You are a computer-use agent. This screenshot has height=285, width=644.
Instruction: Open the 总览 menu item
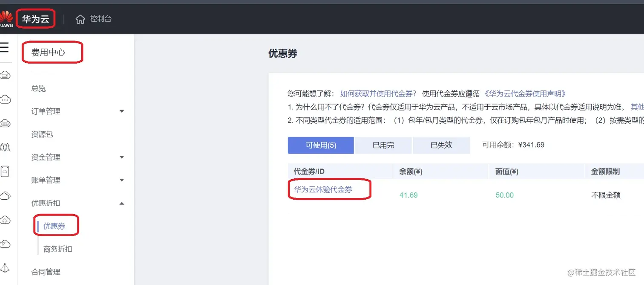(38, 88)
